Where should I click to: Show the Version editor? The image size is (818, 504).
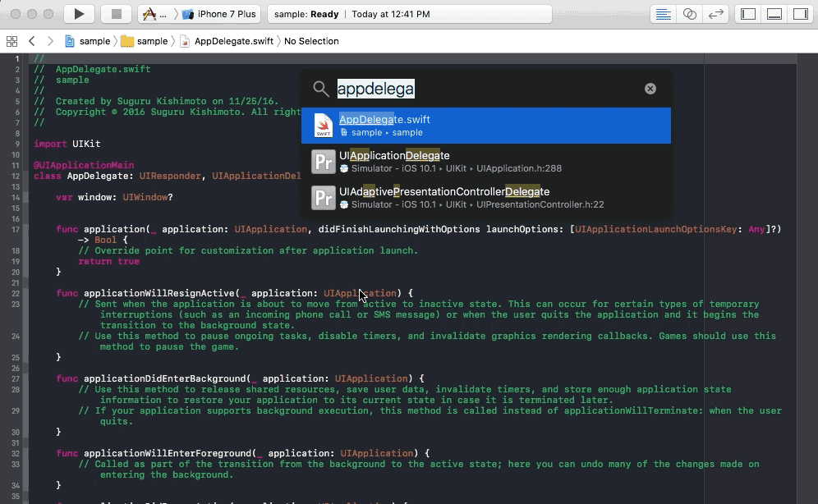point(716,14)
